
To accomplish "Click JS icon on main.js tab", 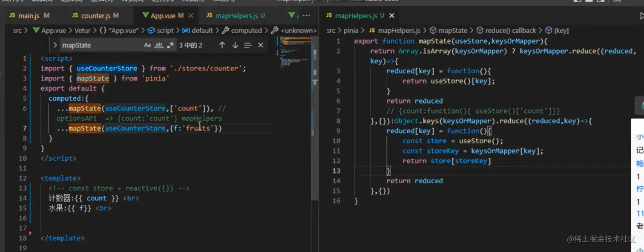I will [12, 15].
